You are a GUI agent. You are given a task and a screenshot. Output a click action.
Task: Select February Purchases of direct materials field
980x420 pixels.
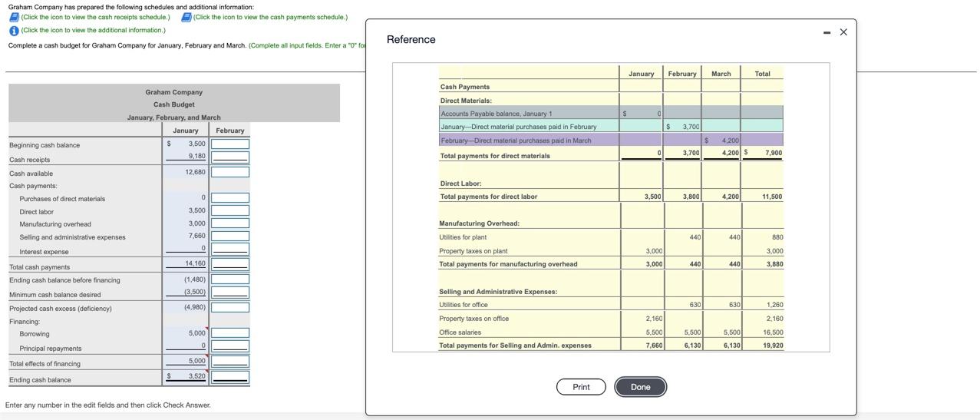pos(230,198)
